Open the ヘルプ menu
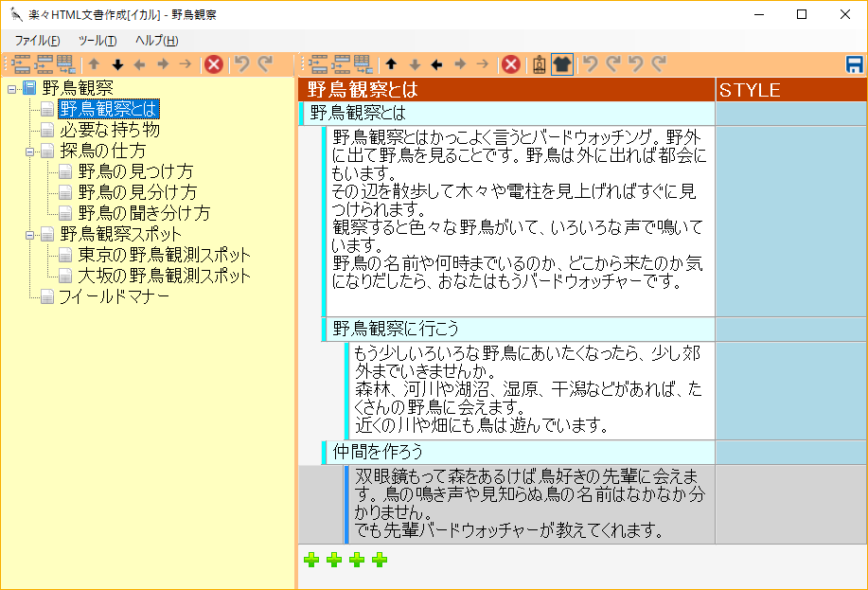Image resolution: width=868 pixels, height=590 pixels. pos(156,41)
